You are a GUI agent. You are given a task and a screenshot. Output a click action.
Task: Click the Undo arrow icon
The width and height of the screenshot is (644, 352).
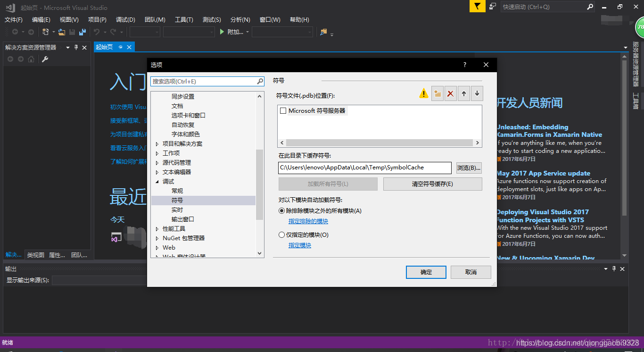[97, 32]
